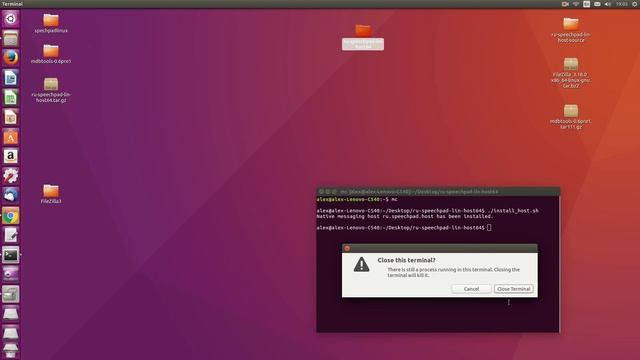Open the keyboard language indicator
Image resolution: width=640 pixels, height=360 pixels.
587,4
